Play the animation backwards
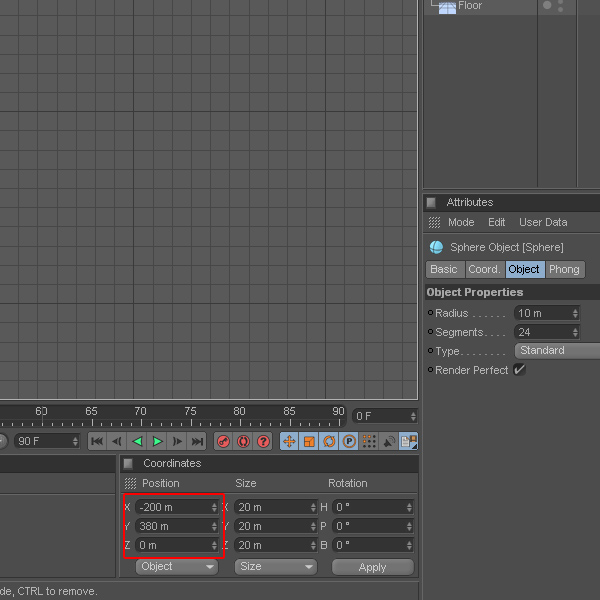 [137, 441]
